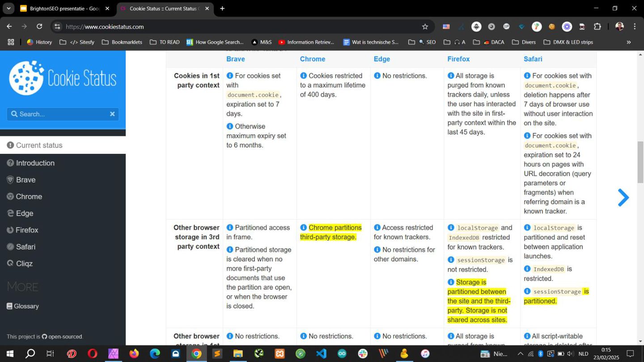Viewport: 644px width, 362px height.
Task: Open the DMX & LED strips folder
Action: point(568,42)
